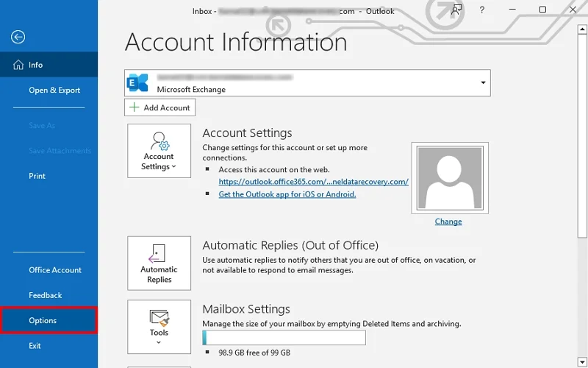Expand the mailbox Tools dropdown
Viewport: 588px width, 368px height.
(x=159, y=327)
